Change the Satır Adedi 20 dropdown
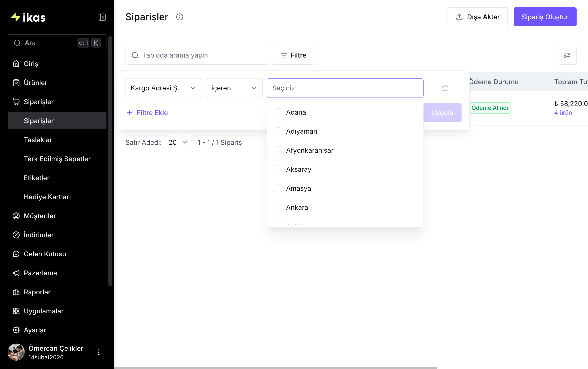Screen dimensions: 588x369 [178, 142]
